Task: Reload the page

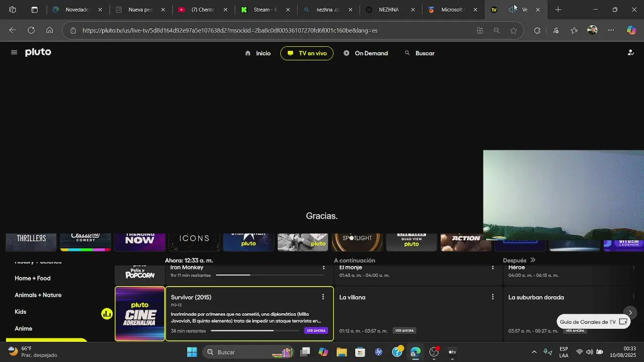Action: [x=31, y=31]
